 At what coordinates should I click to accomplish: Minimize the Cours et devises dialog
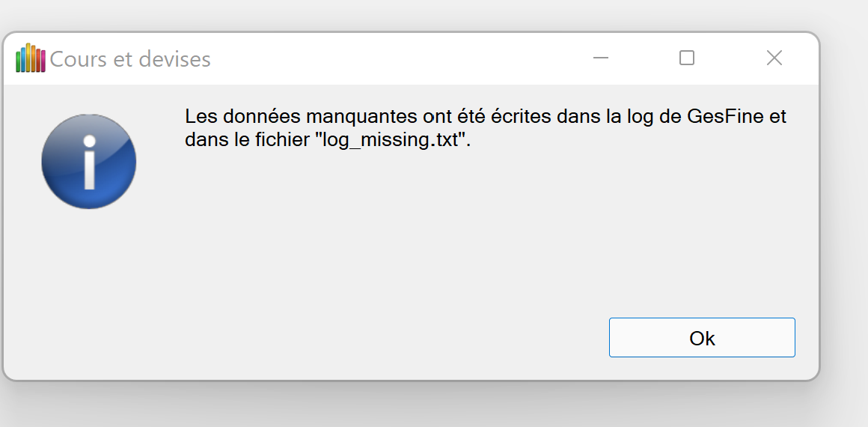click(600, 58)
